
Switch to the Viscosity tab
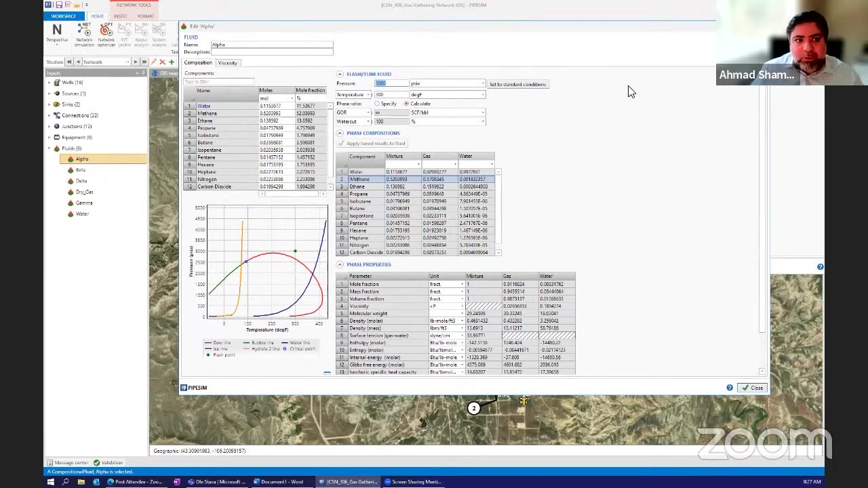[x=227, y=62]
